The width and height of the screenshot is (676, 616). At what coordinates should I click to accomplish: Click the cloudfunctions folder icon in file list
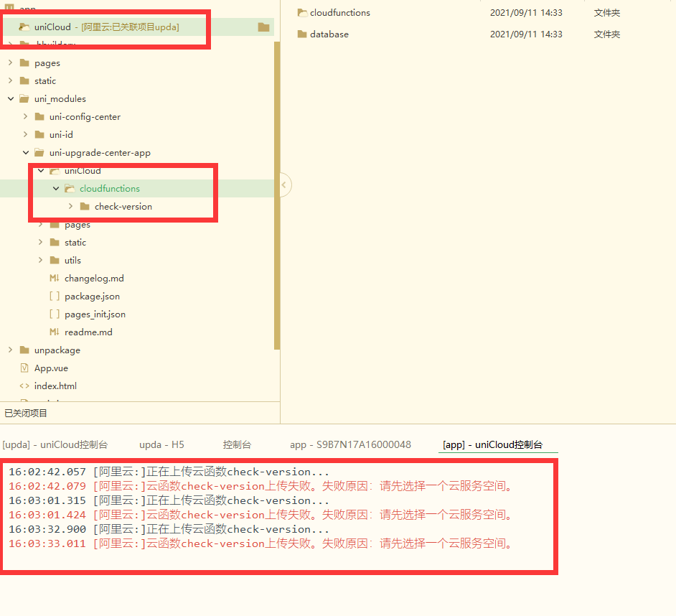[302, 13]
